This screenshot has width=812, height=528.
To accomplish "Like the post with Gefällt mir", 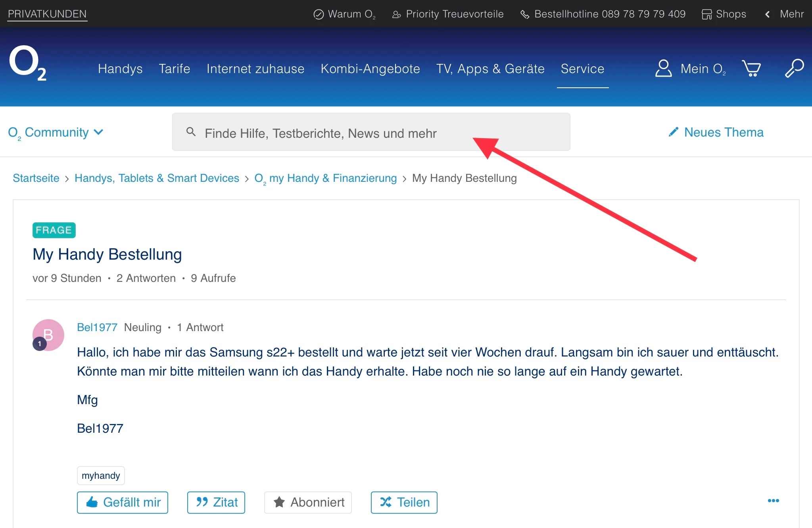I will 123,503.
